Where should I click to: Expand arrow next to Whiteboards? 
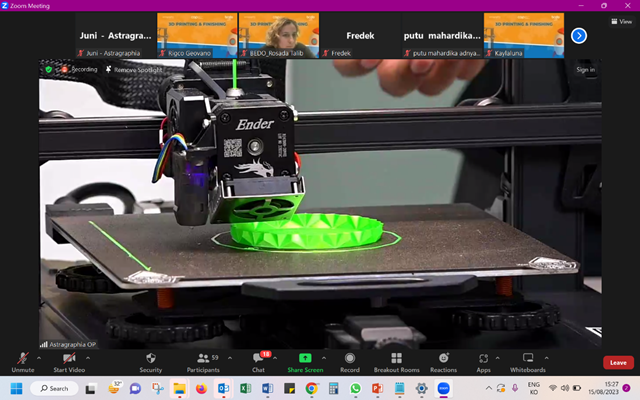pyautogui.click(x=547, y=358)
